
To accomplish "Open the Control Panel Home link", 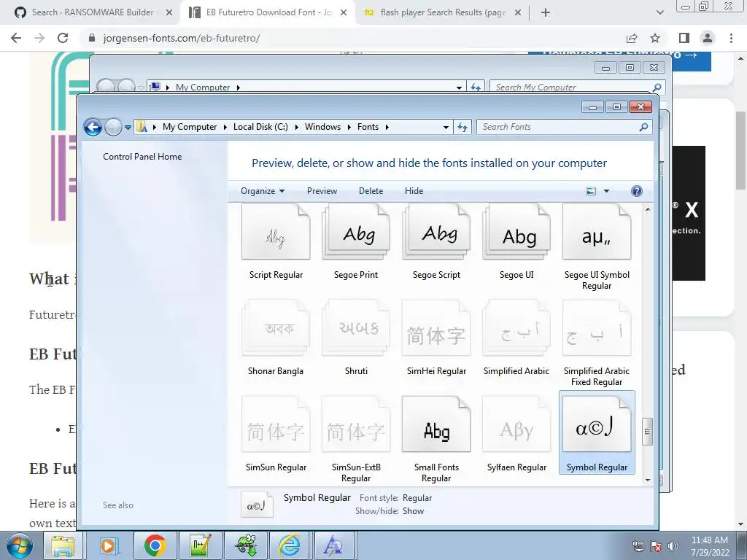I will (142, 157).
